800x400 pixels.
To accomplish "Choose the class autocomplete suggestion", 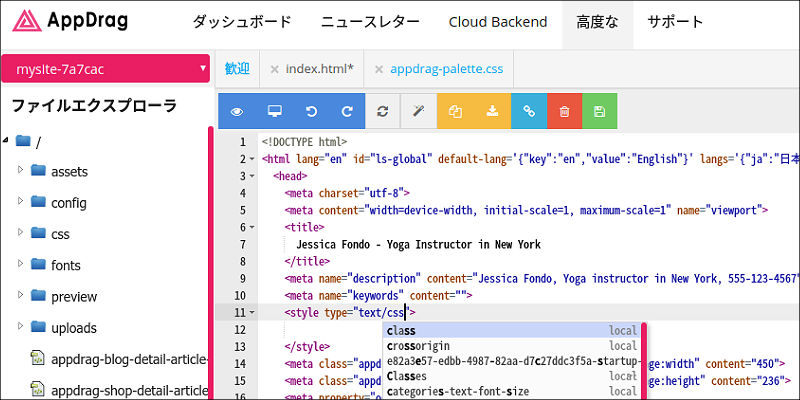I will coord(512,331).
